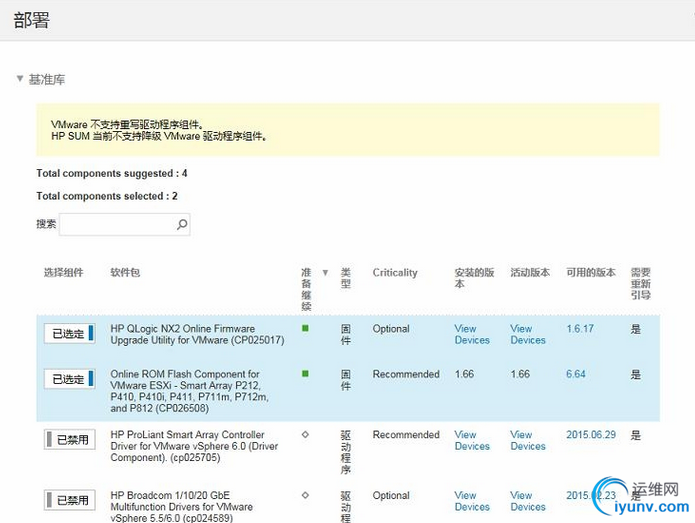Open active-version View Devices for QLogic NX2
This screenshot has width=695, height=523.
(x=528, y=335)
